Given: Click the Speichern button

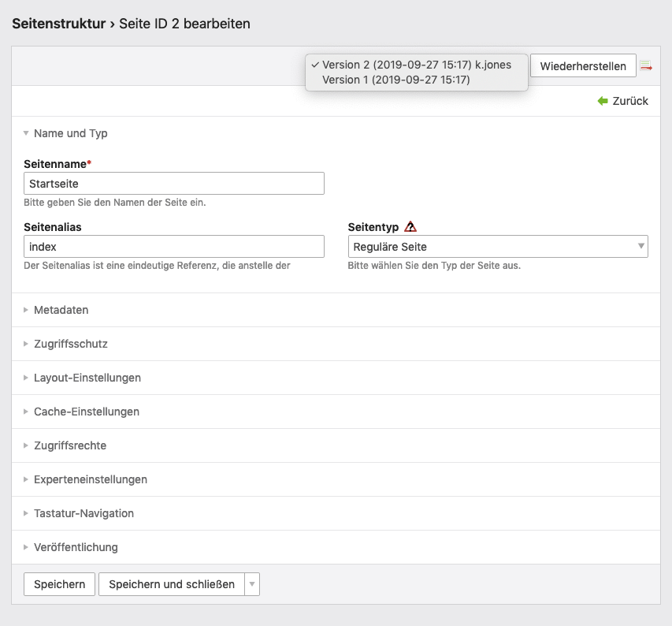Looking at the screenshot, I should (x=59, y=584).
